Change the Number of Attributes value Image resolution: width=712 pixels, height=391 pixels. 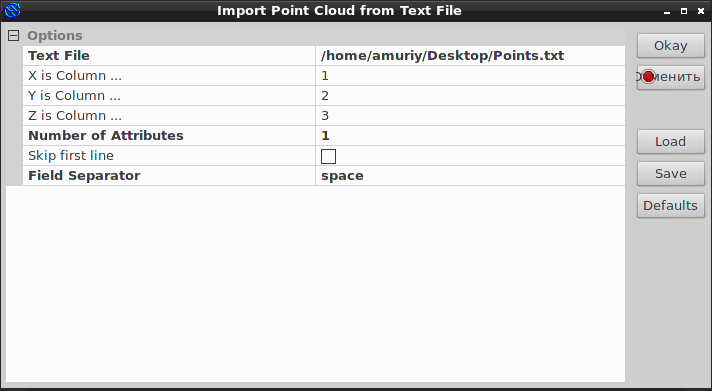point(470,135)
